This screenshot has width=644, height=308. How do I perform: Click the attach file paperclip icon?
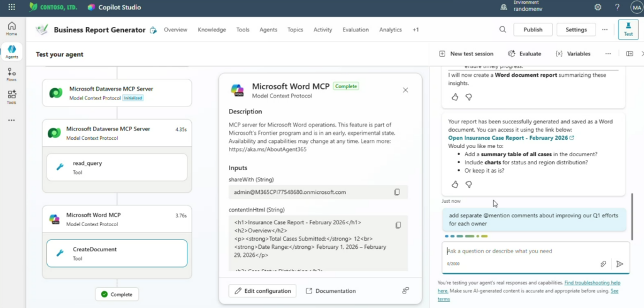603,264
